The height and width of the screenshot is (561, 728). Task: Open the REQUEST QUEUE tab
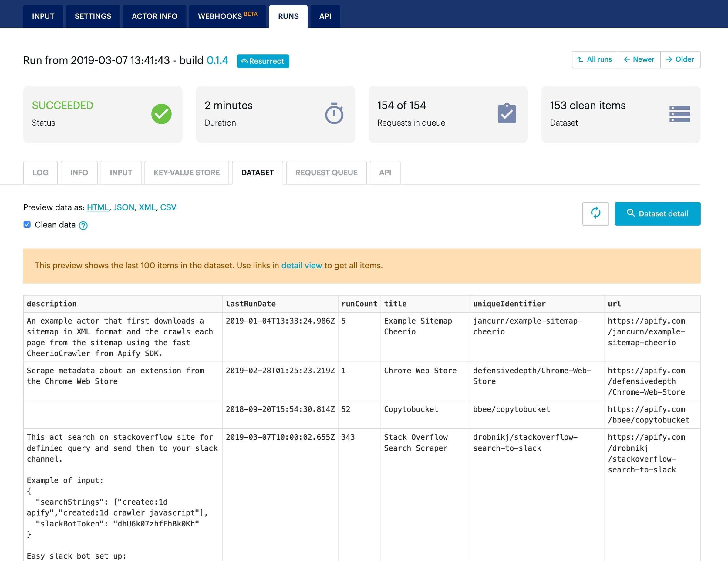326,173
